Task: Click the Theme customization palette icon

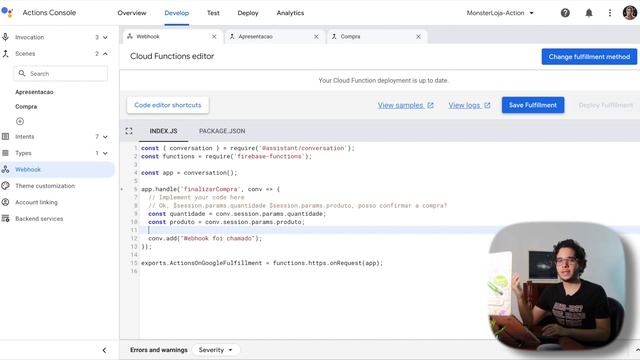Action: (5, 186)
